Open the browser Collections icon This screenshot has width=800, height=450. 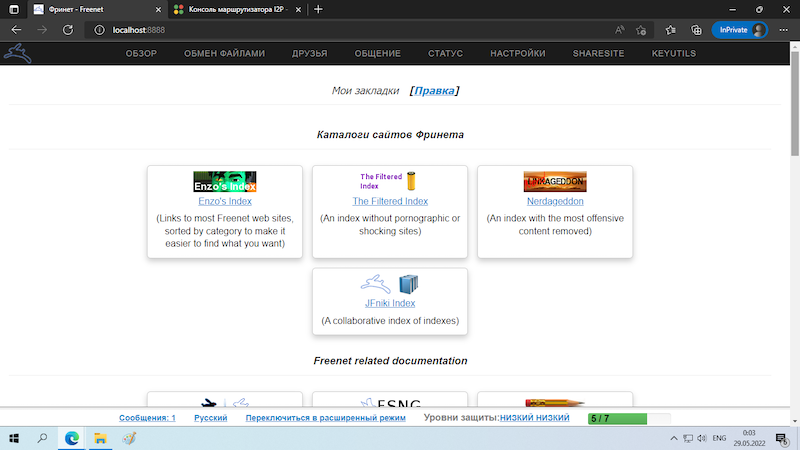(x=696, y=30)
